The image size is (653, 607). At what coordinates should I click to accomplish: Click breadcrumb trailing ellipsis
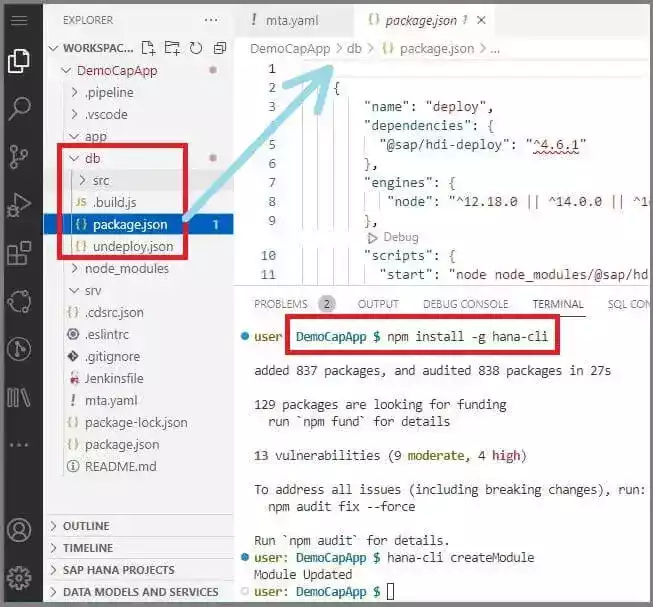point(495,50)
